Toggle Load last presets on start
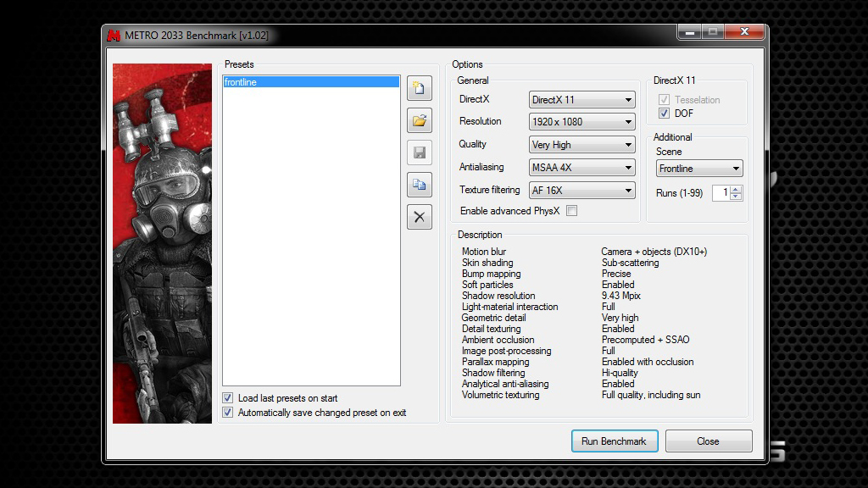The width and height of the screenshot is (868, 488). click(x=227, y=398)
